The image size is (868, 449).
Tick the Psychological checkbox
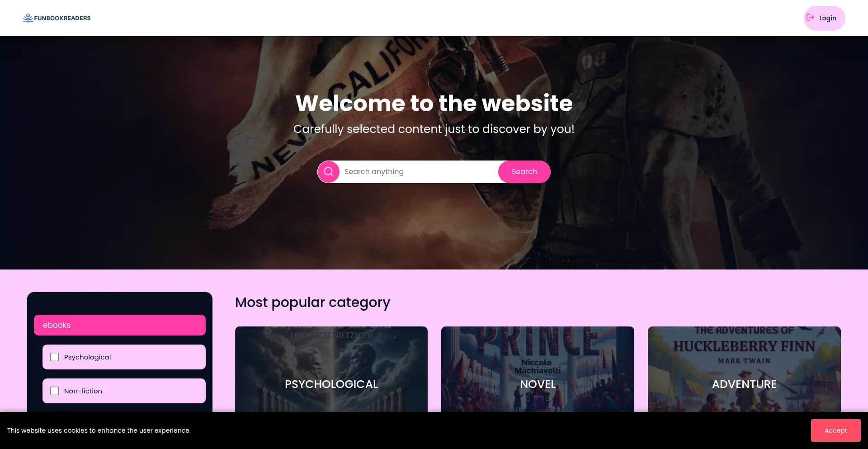click(x=55, y=357)
